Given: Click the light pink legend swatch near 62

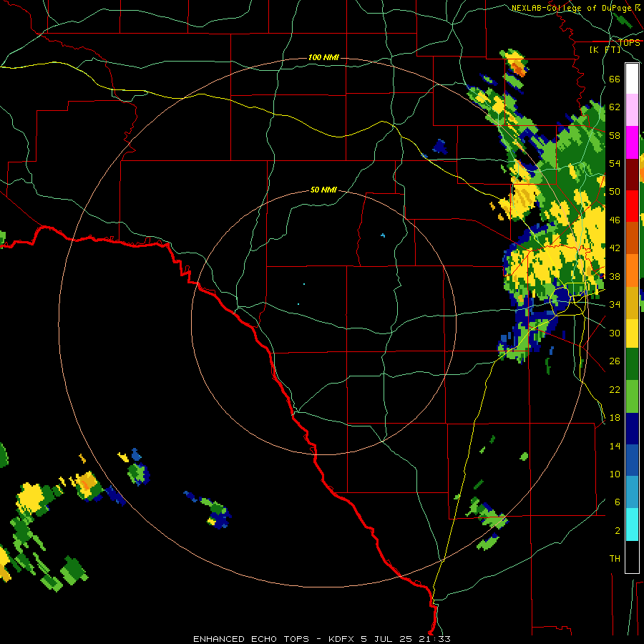Looking at the screenshot, I should click(x=632, y=109).
